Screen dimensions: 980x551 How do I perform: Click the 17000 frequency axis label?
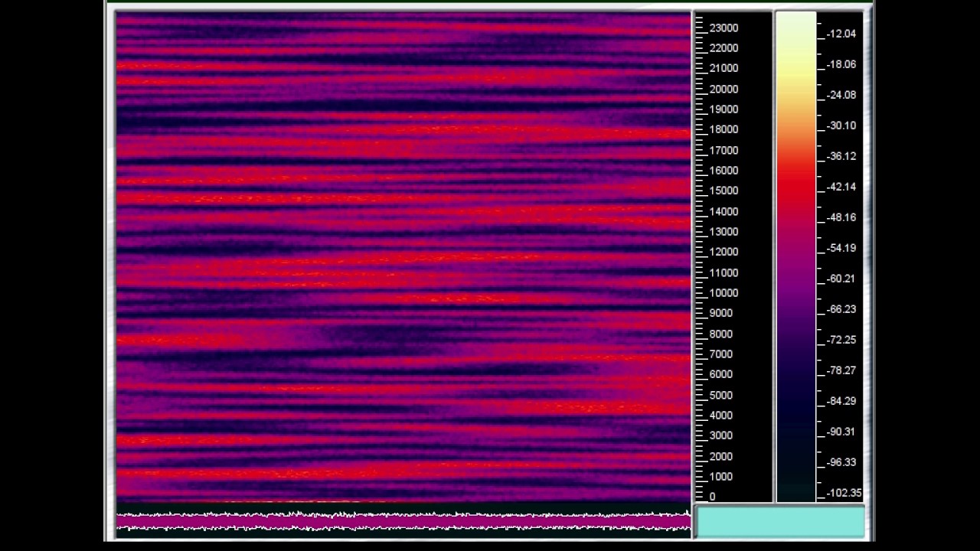click(724, 151)
